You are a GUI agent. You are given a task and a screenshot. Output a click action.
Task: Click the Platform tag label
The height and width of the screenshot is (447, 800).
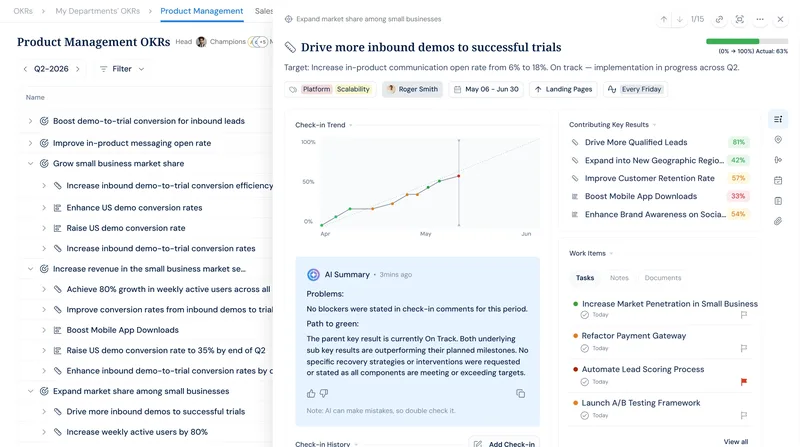pyautogui.click(x=316, y=89)
